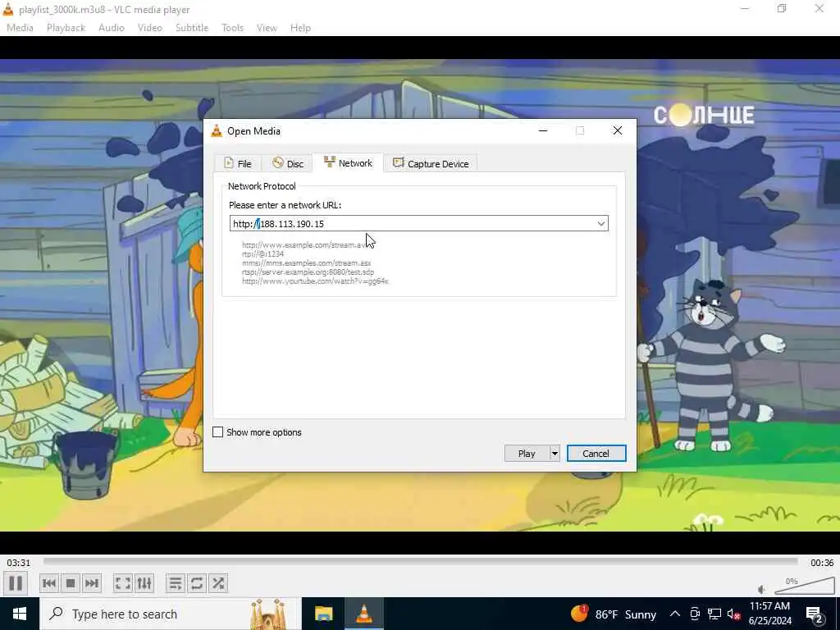Click the taskbar search box
The width and height of the screenshot is (840, 630).
point(170,614)
